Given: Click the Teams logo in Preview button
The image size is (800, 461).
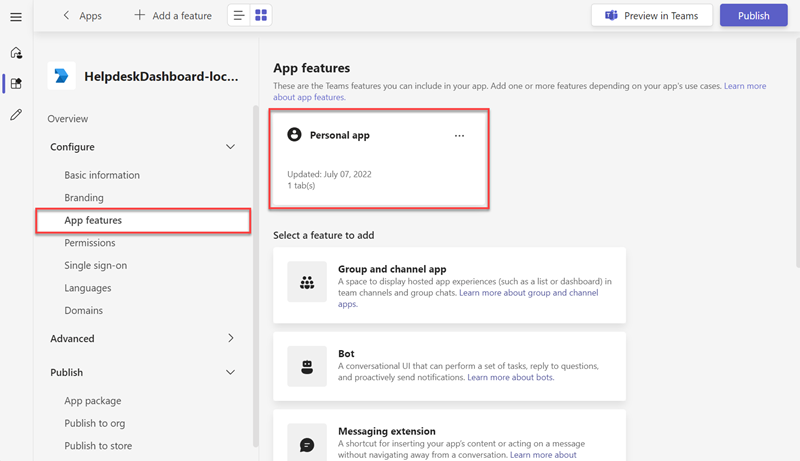Looking at the screenshot, I should (x=611, y=15).
